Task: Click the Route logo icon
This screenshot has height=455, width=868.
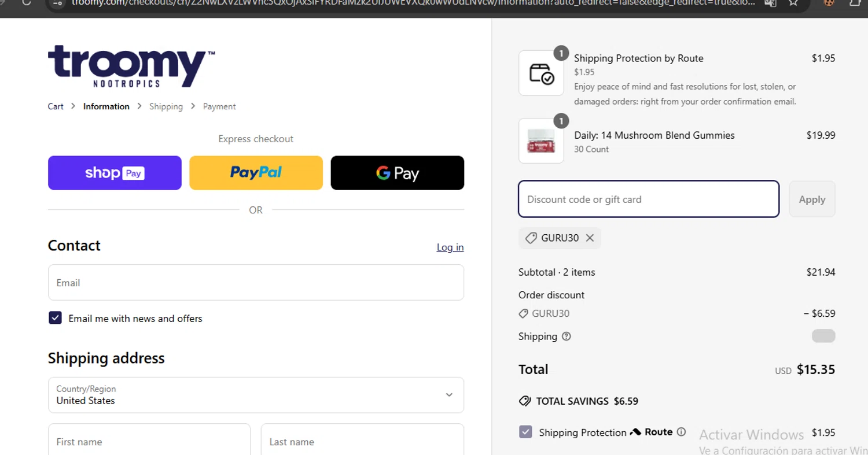Action: (635, 432)
